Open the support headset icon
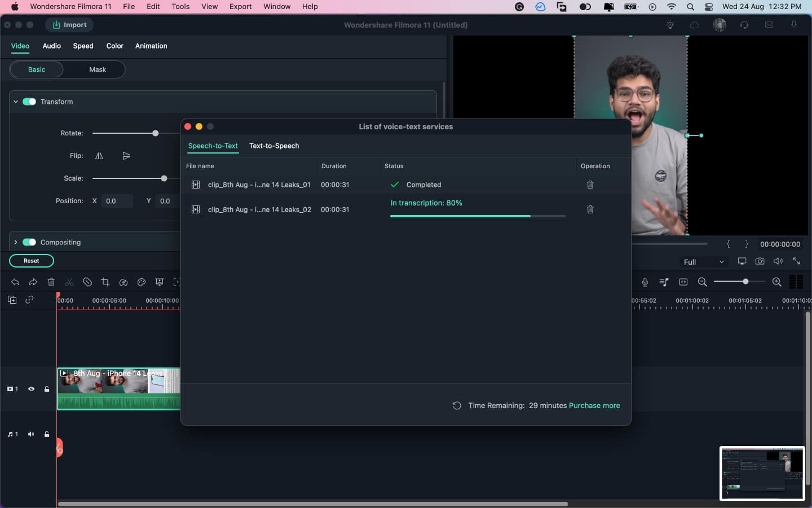 coord(744,25)
